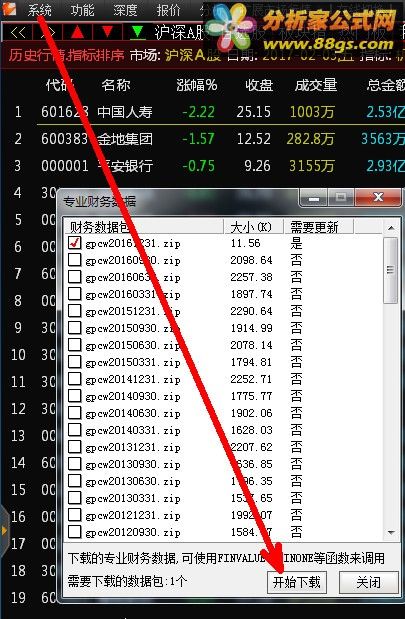This screenshot has width=405, height=619.
Task: Open the 系统 menu
Action: pyautogui.click(x=39, y=9)
